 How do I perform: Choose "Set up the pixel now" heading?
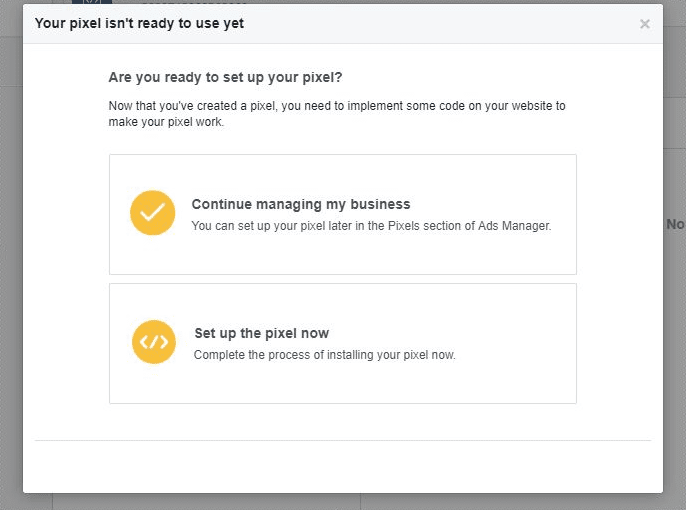click(x=262, y=333)
